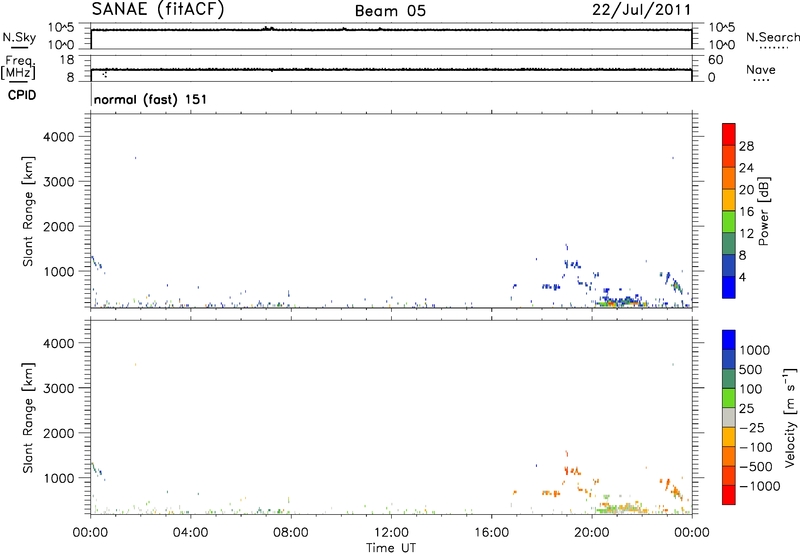
Task: Click the Time UT axis title
Action: pos(391,548)
